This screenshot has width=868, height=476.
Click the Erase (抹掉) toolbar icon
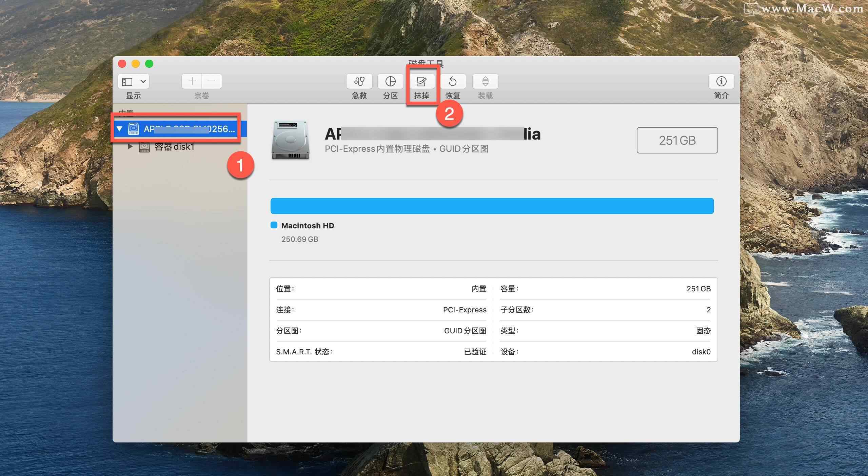(x=421, y=81)
